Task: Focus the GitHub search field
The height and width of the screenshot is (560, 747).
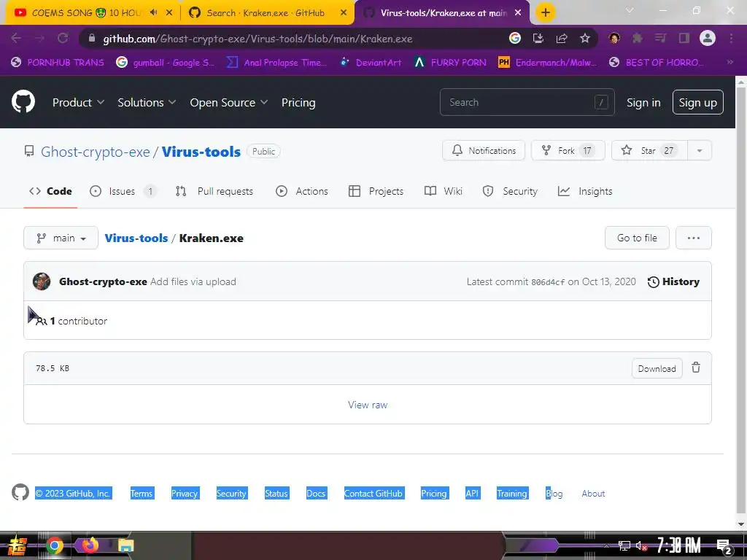Action: (527, 102)
